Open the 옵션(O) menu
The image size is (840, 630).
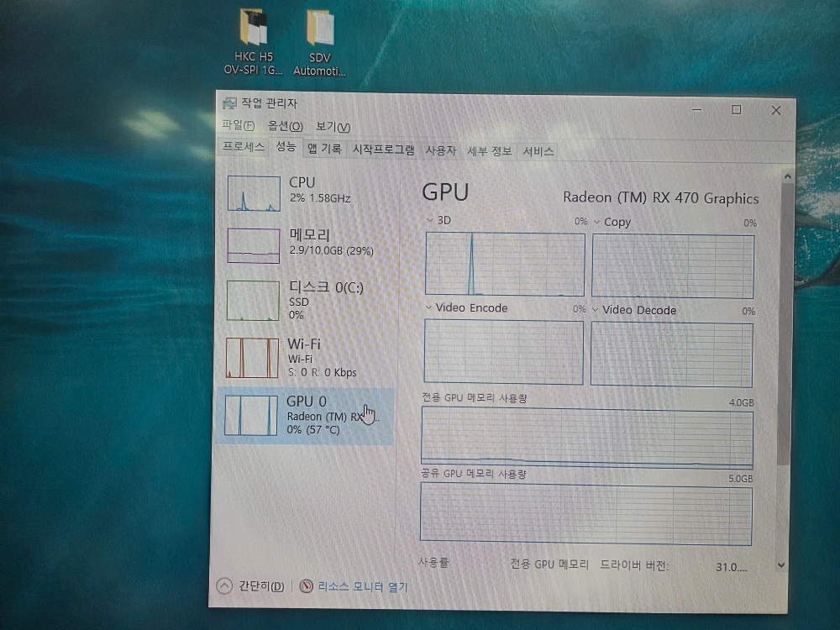click(x=285, y=127)
